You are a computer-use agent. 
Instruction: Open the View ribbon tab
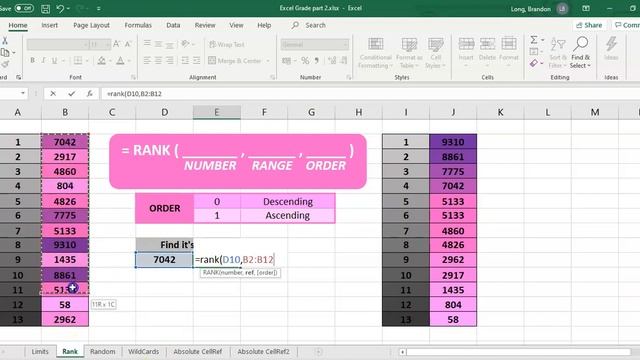(236, 25)
